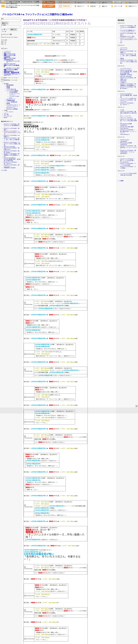Open ゼーレ・フェレライ history link

125,116
